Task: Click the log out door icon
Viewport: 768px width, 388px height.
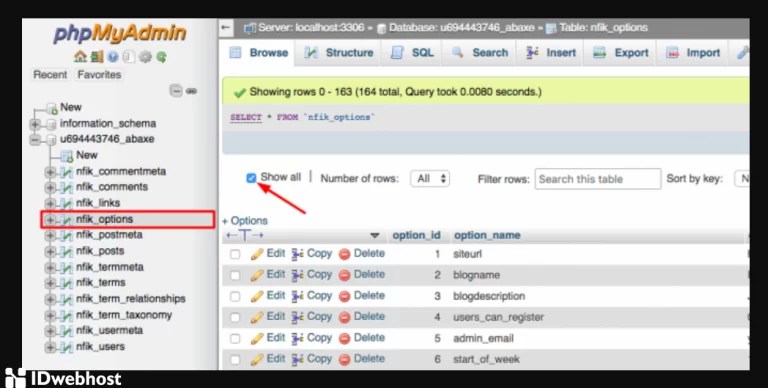Action: point(97,57)
